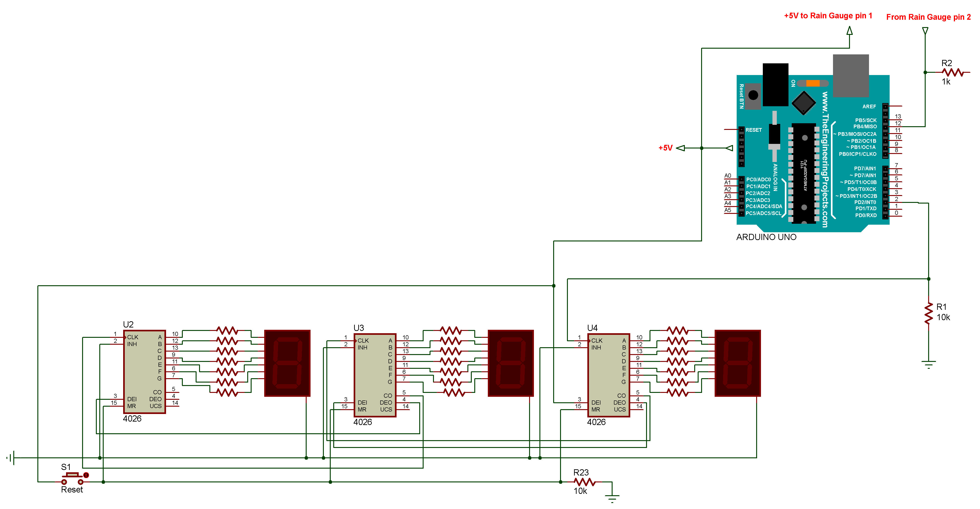Click the UCS pin label on U4
The width and height of the screenshot is (980, 509).
click(x=620, y=410)
